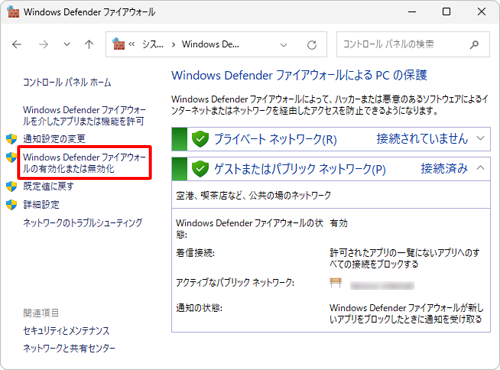Close the Windows Defender firewall window
Screen dimensions: 500x370
click(481, 12)
